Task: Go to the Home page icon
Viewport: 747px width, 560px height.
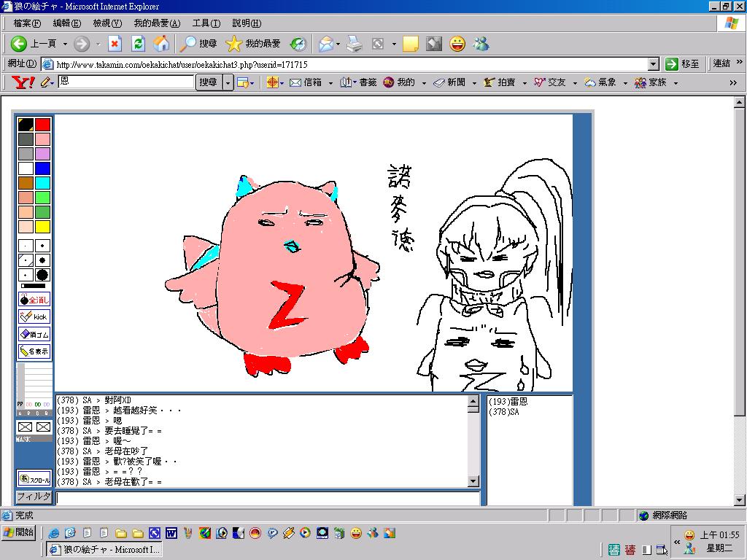Action: [161, 44]
